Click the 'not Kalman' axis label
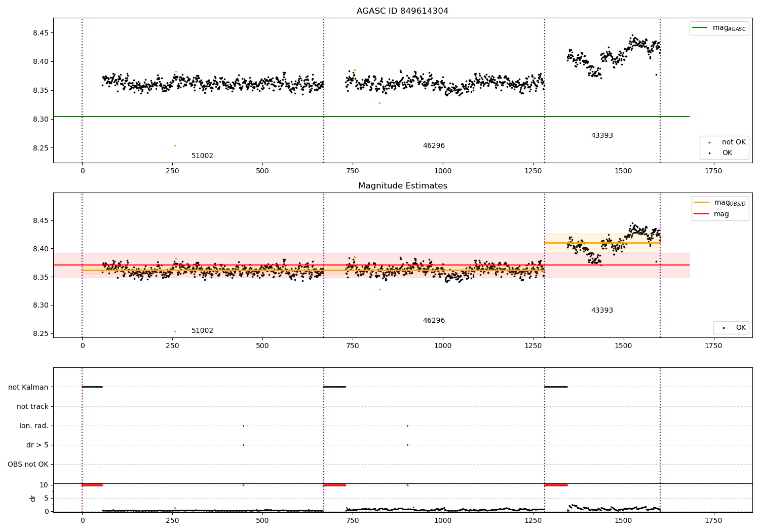The width and height of the screenshot is (760, 532). pos(28,387)
